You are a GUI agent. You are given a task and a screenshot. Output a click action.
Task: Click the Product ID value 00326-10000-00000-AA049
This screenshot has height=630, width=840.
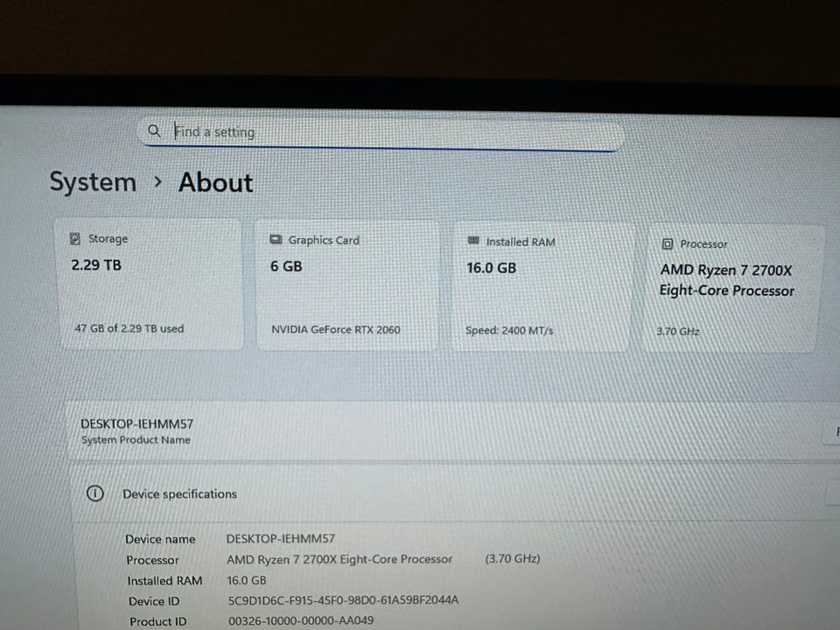coord(300,620)
